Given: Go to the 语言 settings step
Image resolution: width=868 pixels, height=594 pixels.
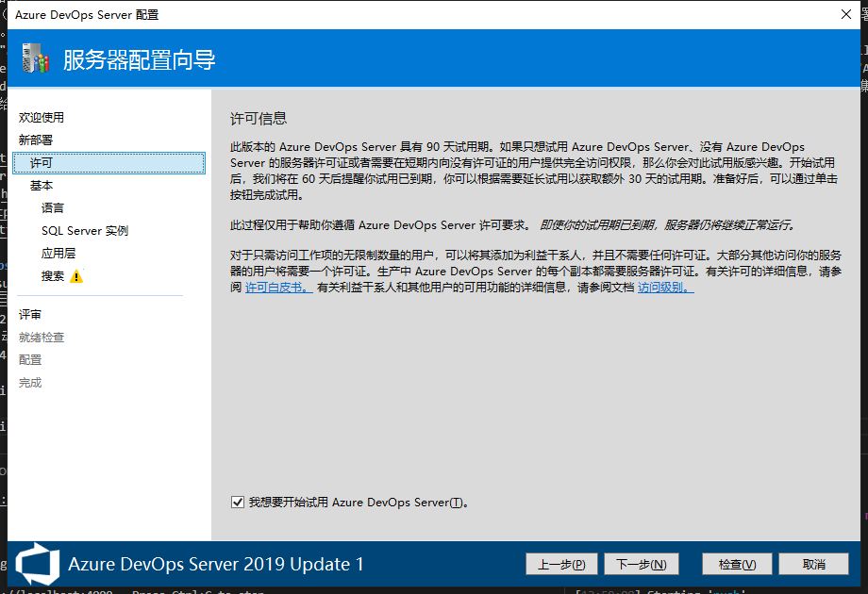Looking at the screenshot, I should [x=53, y=208].
